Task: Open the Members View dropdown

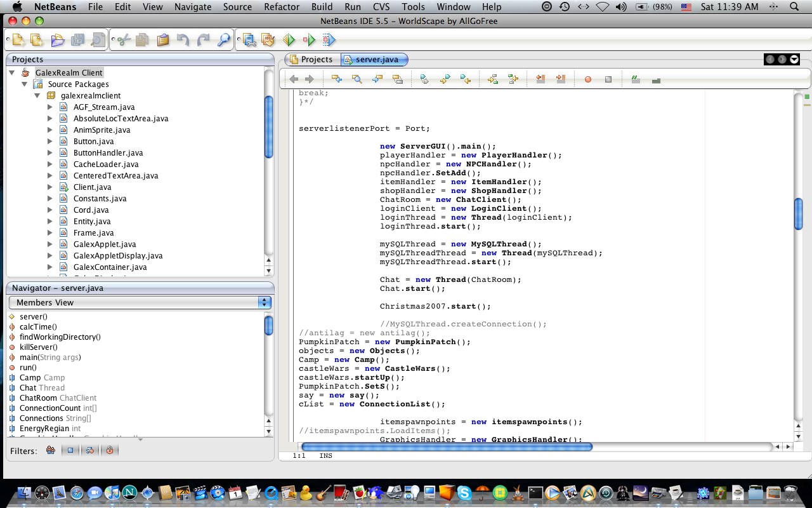Action: (x=140, y=303)
